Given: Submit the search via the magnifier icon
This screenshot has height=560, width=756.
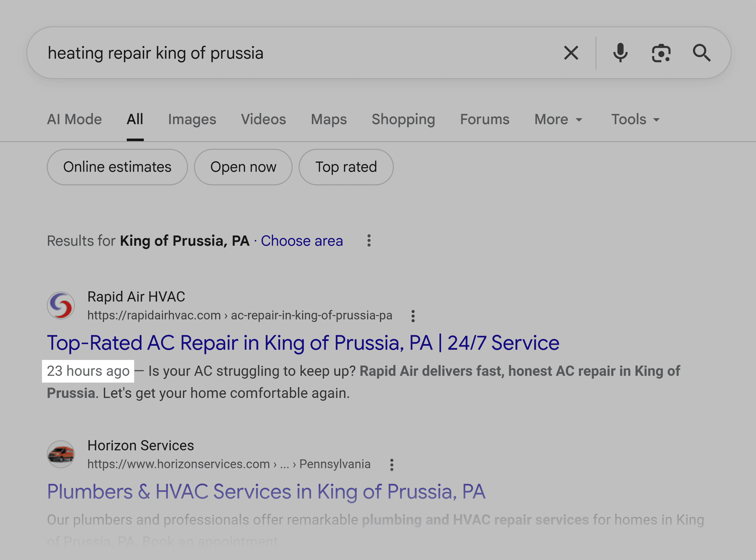Looking at the screenshot, I should coord(702,53).
